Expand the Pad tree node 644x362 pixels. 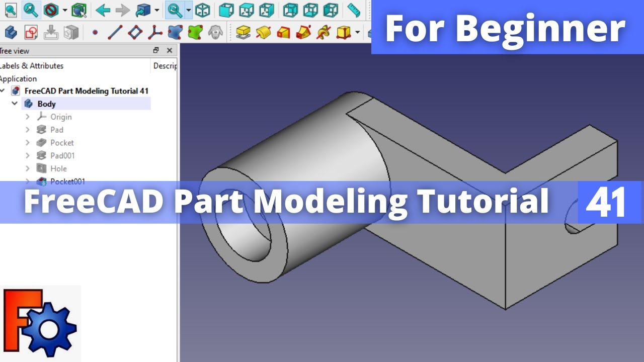(28, 130)
